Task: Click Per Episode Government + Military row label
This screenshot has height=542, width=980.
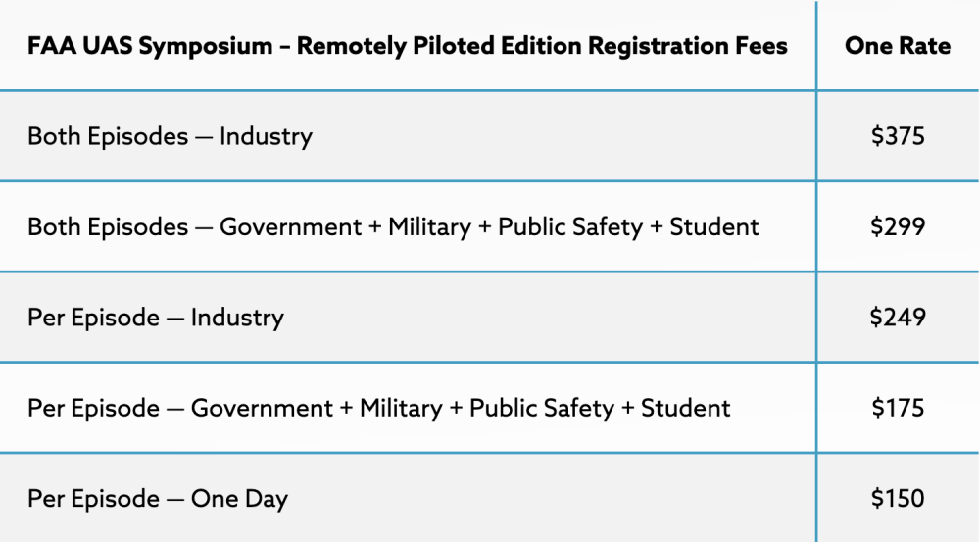Action: click(x=378, y=408)
